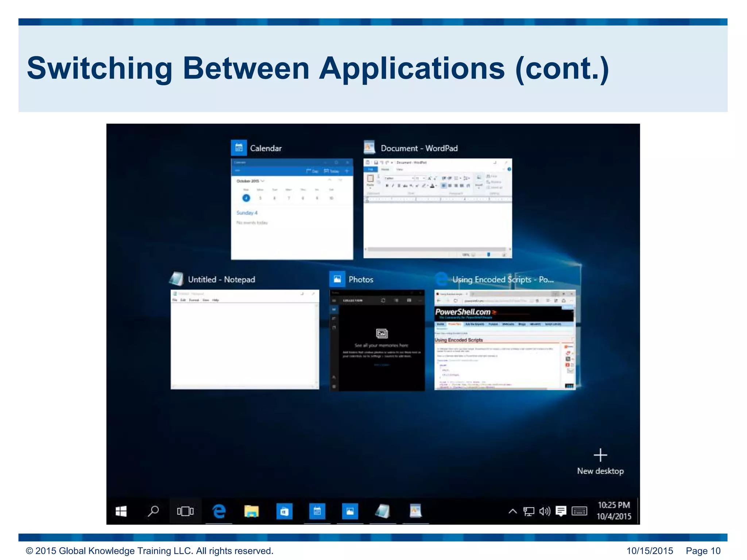Open the Action Center notifications icon
This screenshot has height=560, width=747.
coord(561,511)
